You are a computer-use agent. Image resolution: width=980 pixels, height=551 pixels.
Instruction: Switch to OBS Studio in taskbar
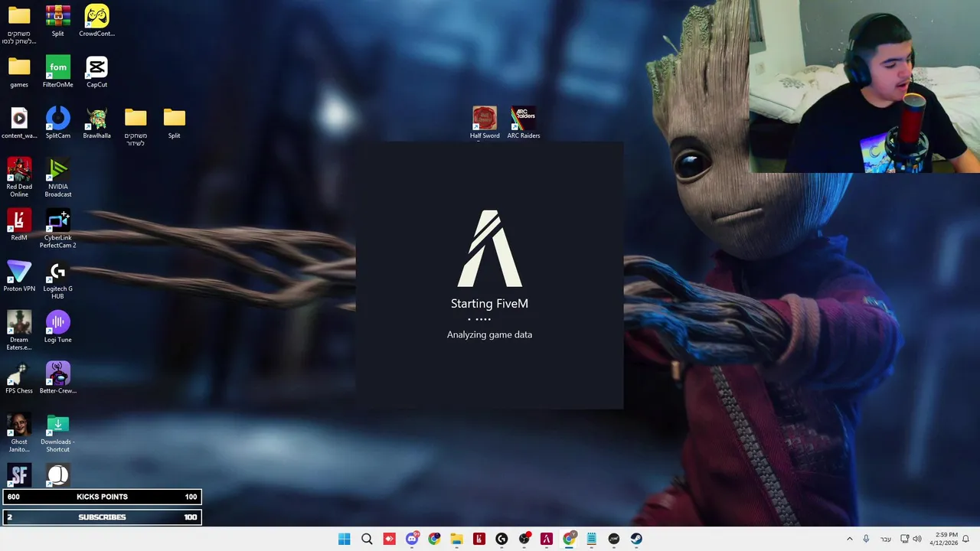(x=524, y=539)
